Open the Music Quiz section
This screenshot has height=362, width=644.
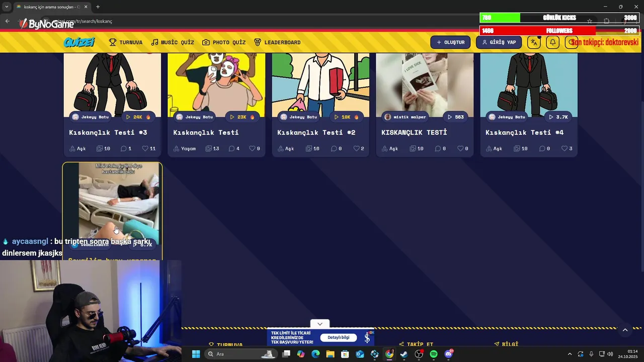point(173,42)
